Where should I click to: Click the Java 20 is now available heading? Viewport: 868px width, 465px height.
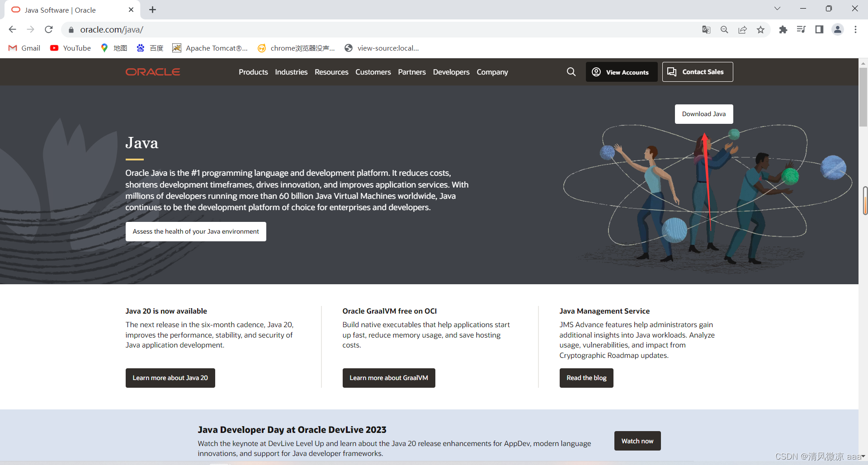[x=166, y=311]
